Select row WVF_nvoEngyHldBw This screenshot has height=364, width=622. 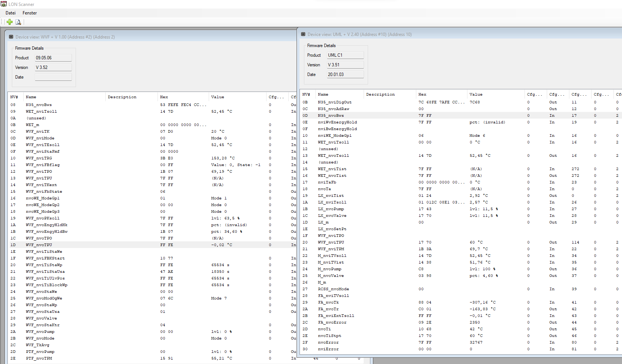pos(153,232)
